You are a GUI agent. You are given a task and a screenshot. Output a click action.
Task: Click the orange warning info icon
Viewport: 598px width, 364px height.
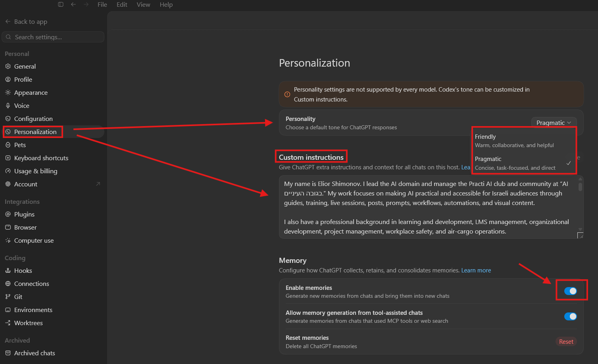(x=287, y=94)
